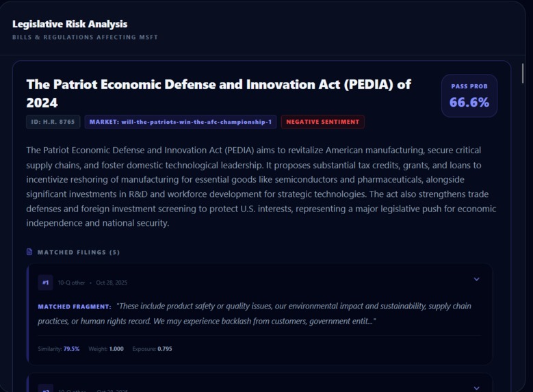Click the document icon beside Matched Filings

[29, 252]
